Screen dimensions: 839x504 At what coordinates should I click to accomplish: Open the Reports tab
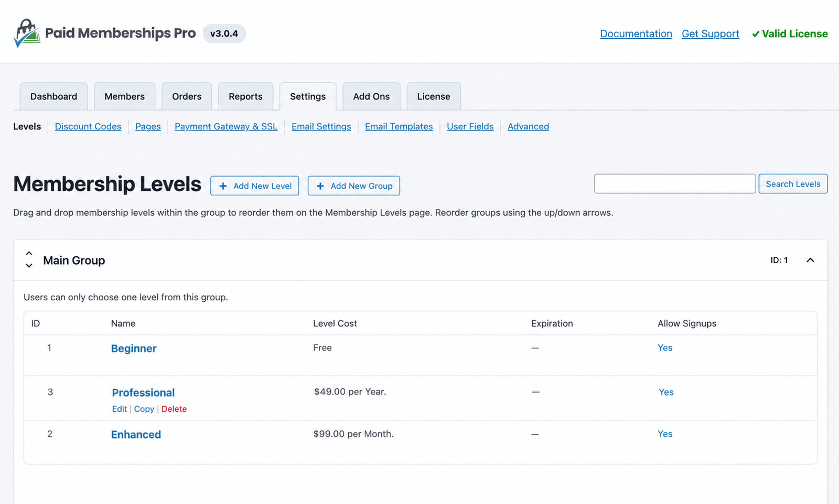click(245, 96)
